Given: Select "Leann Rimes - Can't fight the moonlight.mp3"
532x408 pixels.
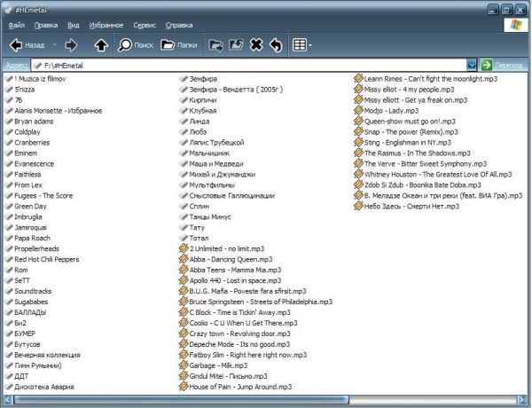Looking at the screenshot, I should click(431, 79).
